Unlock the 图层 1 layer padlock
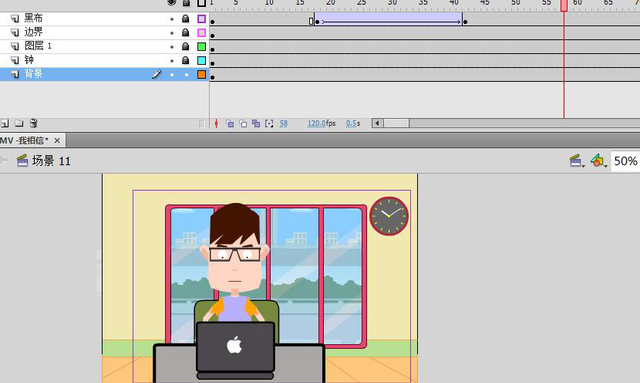The image size is (640, 383). [x=185, y=46]
